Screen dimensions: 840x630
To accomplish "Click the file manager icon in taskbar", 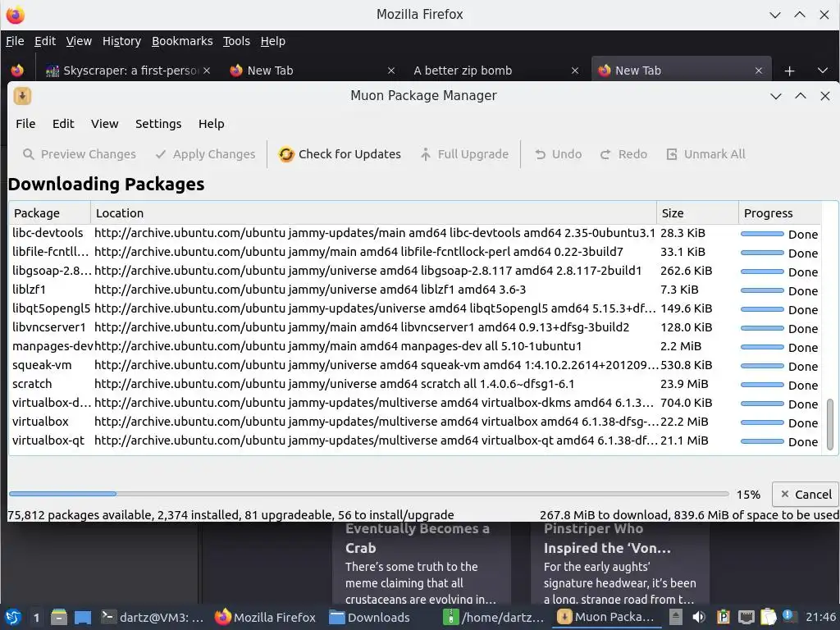I will [59, 618].
